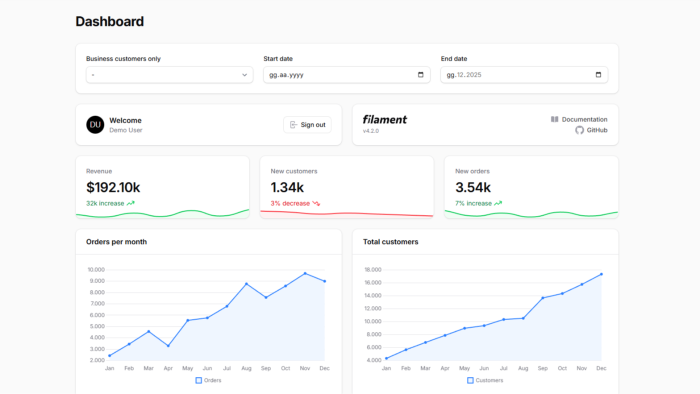Viewport: 700px width, 394px height.
Task: Open the Start date calendar picker icon
Action: 421,75
